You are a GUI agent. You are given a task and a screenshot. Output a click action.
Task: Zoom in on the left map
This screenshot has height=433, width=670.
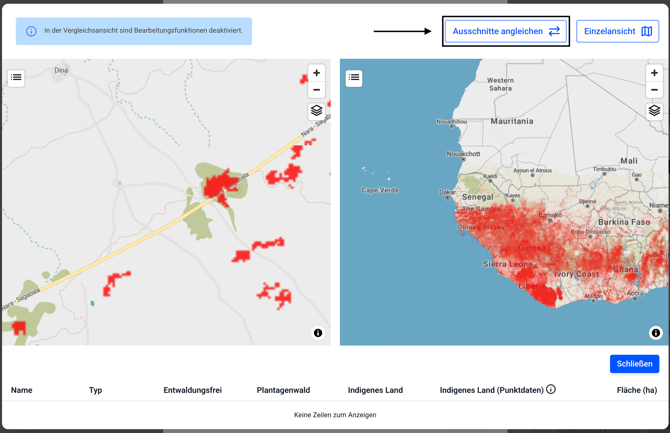[x=316, y=73]
